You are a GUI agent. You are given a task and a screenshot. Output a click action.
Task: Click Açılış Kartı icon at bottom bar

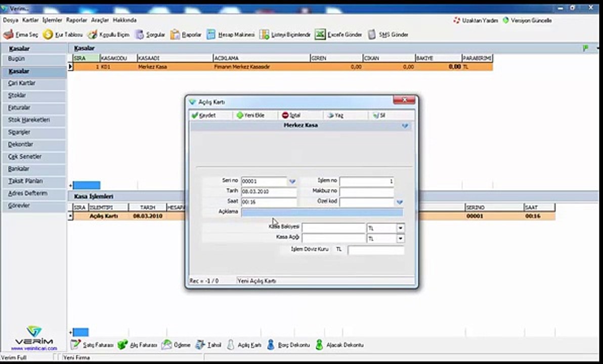(x=230, y=345)
